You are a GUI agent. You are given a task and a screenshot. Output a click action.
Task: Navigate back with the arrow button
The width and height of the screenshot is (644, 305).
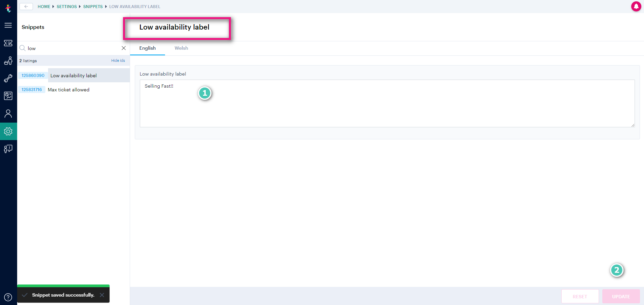[x=26, y=6]
